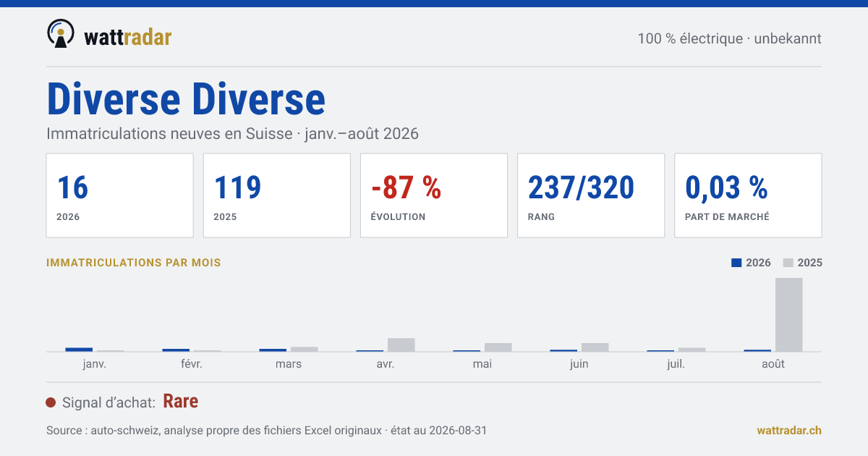Click the gray avr. 2025 bar
This screenshot has height=456, width=868.
pyautogui.click(x=401, y=345)
